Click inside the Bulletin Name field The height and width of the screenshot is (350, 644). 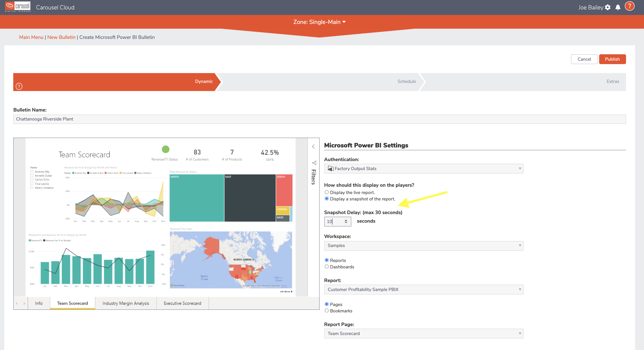175,119
